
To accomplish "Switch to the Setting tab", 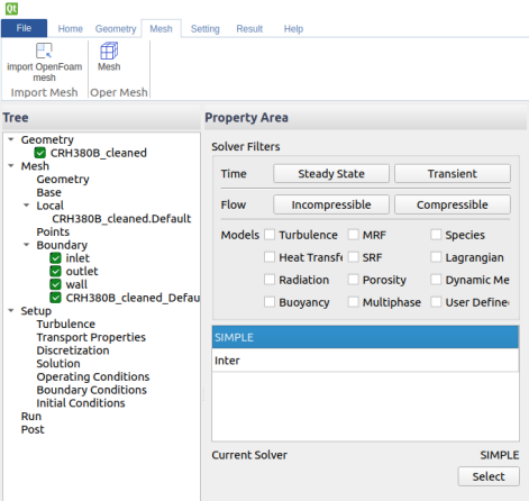I will click(205, 29).
